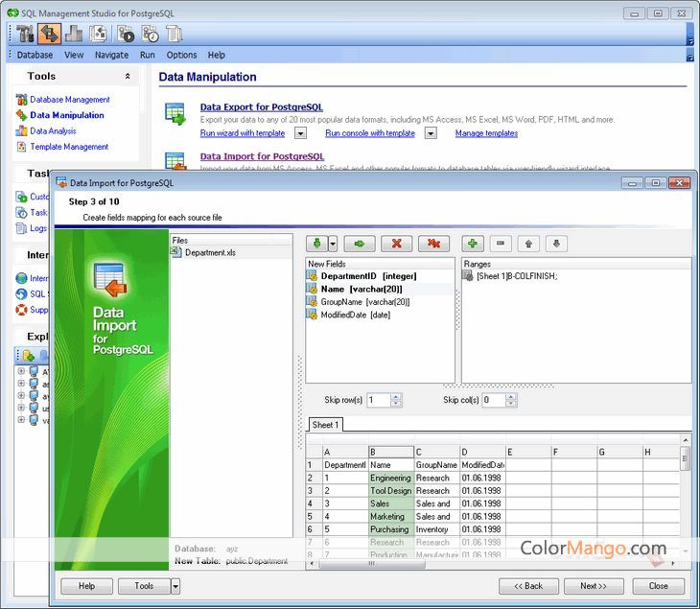This screenshot has height=609, width=700.
Task: Click the [Sheet 1]B-COLFINISH range entry
Action: [x=517, y=276]
